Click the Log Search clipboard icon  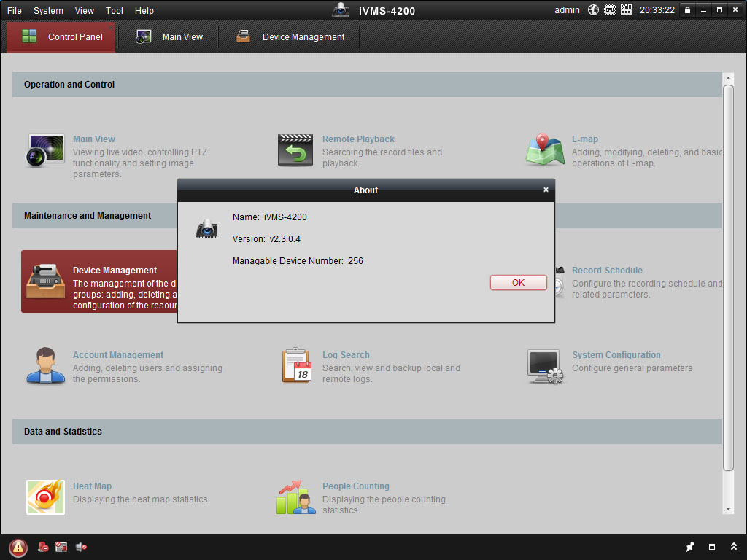[296, 365]
